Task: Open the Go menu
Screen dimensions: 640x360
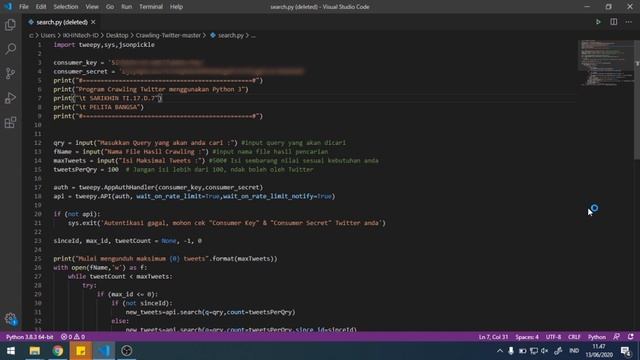Action: (x=110, y=7)
